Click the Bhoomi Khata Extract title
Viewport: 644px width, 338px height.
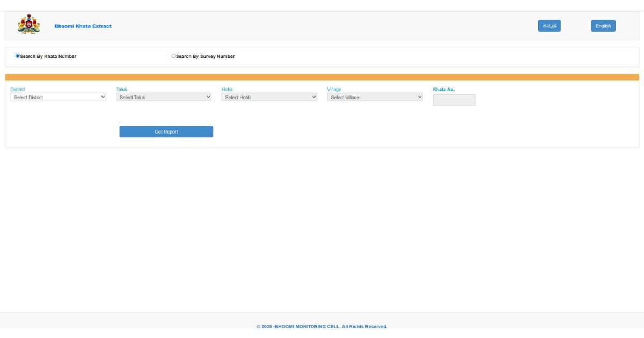click(83, 26)
